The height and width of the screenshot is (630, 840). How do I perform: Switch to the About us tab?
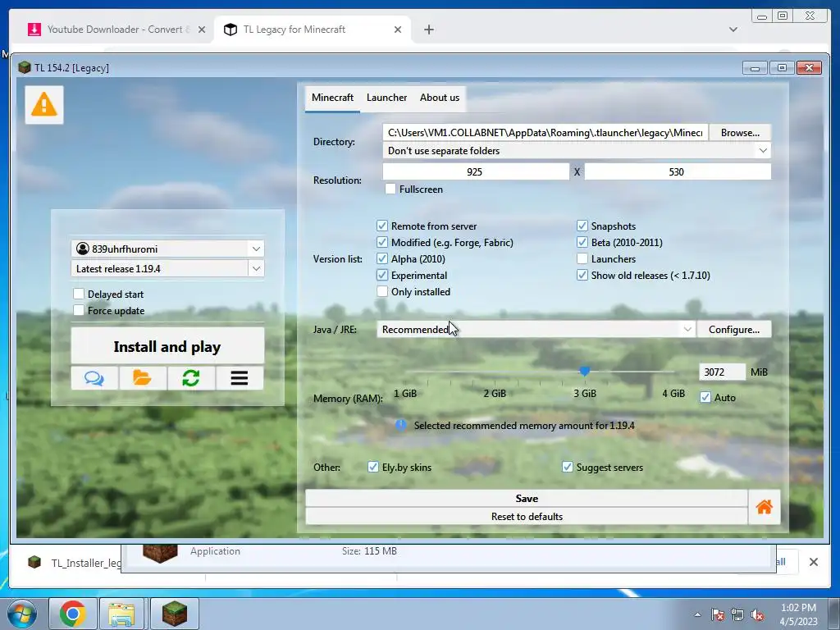point(440,98)
